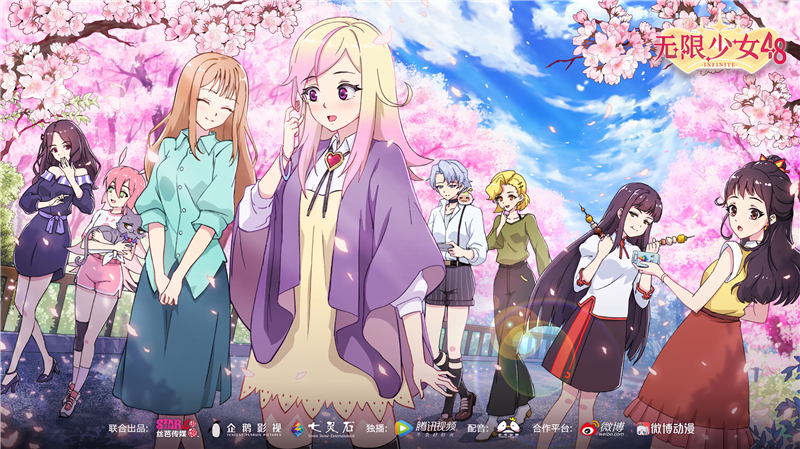Viewport: 800px width, 449px height.
Task: Click the STAR48 丝芭传媒 logo
Action: pos(176,428)
